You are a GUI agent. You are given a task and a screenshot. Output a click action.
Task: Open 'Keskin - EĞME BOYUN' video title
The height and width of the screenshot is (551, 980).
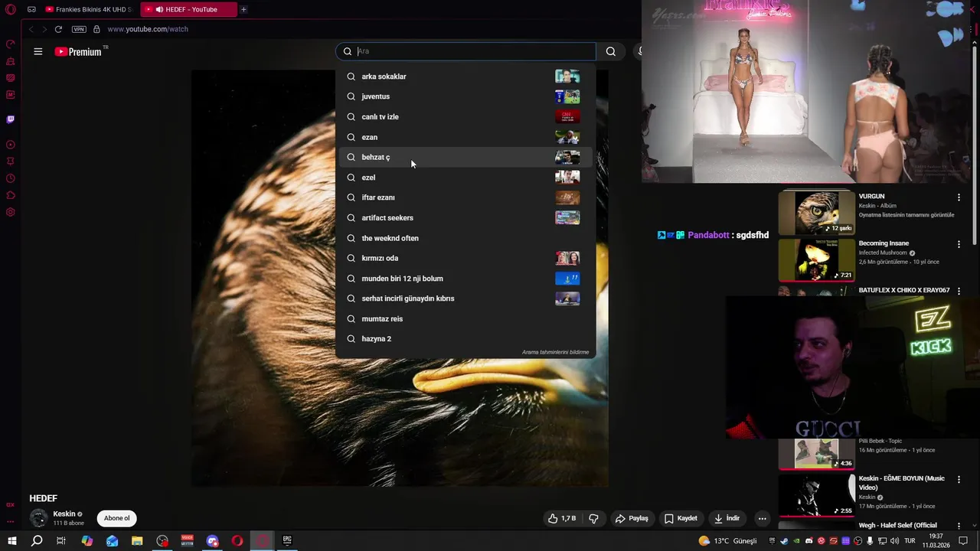pyautogui.click(x=902, y=483)
